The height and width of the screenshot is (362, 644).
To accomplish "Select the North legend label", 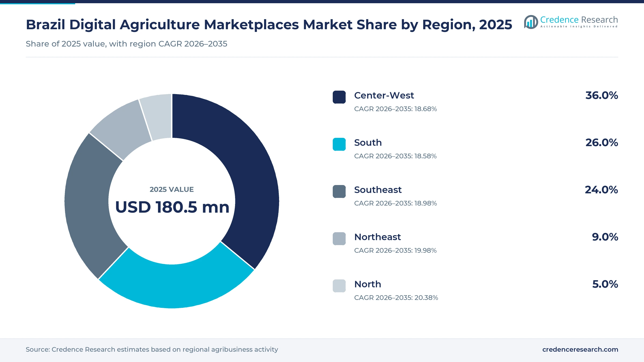I will tap(368, 284).
